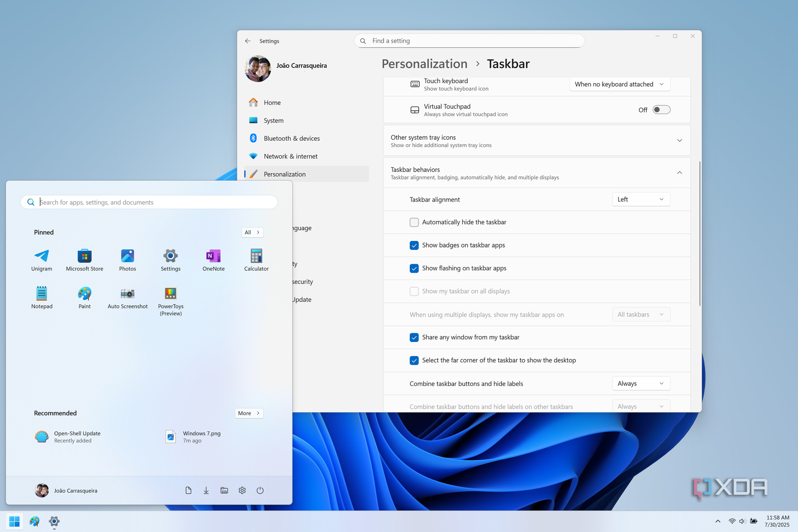Start the Calculator app
The image size is (798, 532).
pyautogui.click(x=256, y=260)
